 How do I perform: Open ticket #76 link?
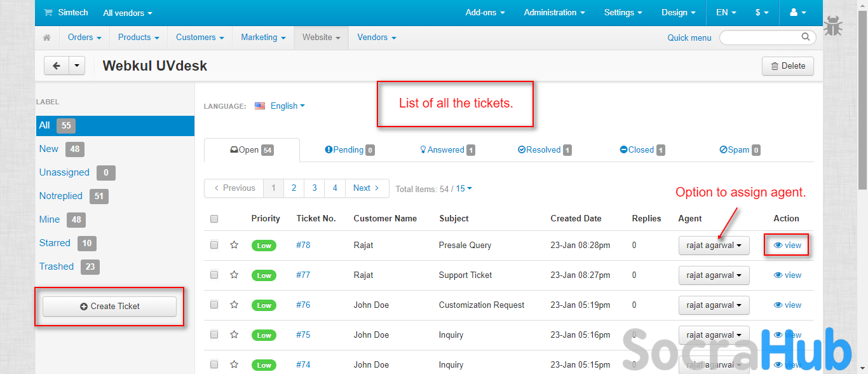(303, 305)
